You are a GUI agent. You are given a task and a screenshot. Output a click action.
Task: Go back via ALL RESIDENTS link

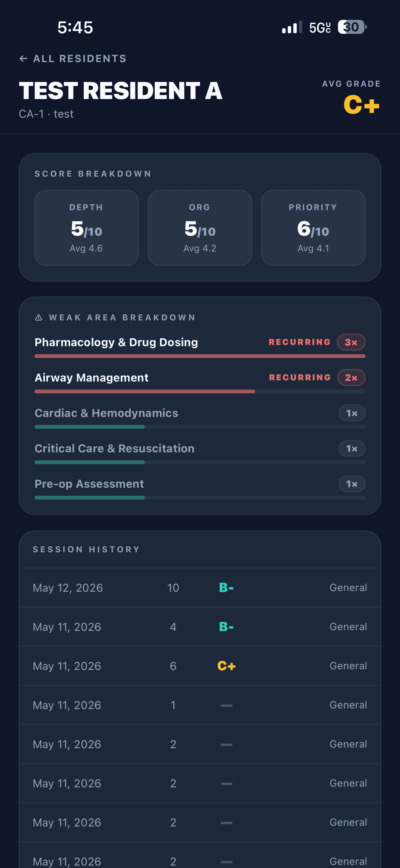click(x=73, y=59)
